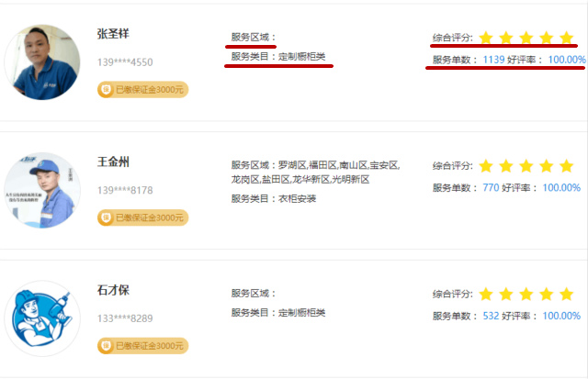Click 王金州's 已缴保证金3000元 badge

click(143, 217)
